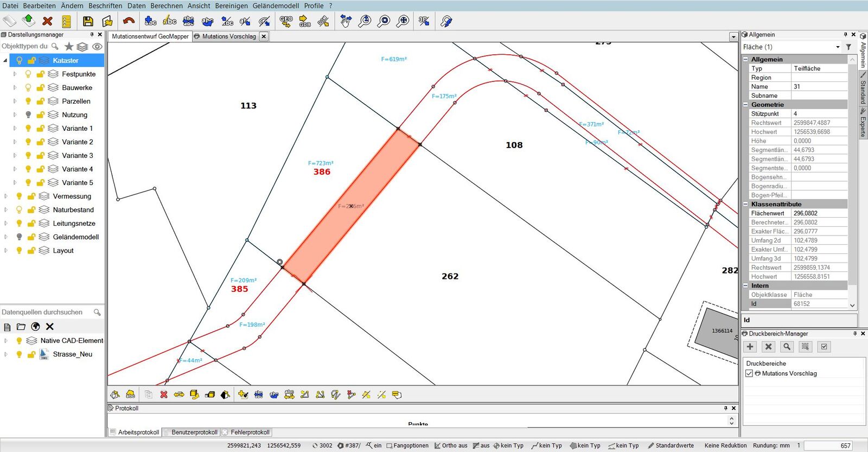Click magnifier icon in Druckbereich-Manager
868x452 pixels.
click(x=787, y=347)
